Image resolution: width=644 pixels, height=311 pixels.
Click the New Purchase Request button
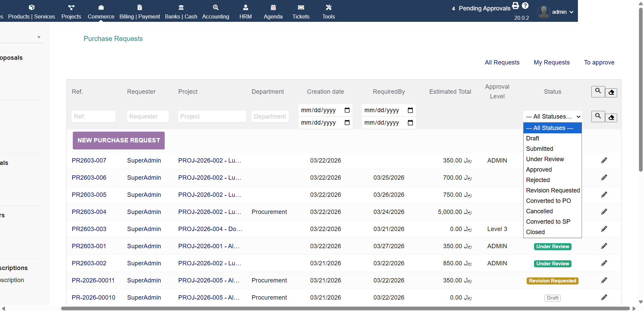pyautogui.click(x=119, y=140)
